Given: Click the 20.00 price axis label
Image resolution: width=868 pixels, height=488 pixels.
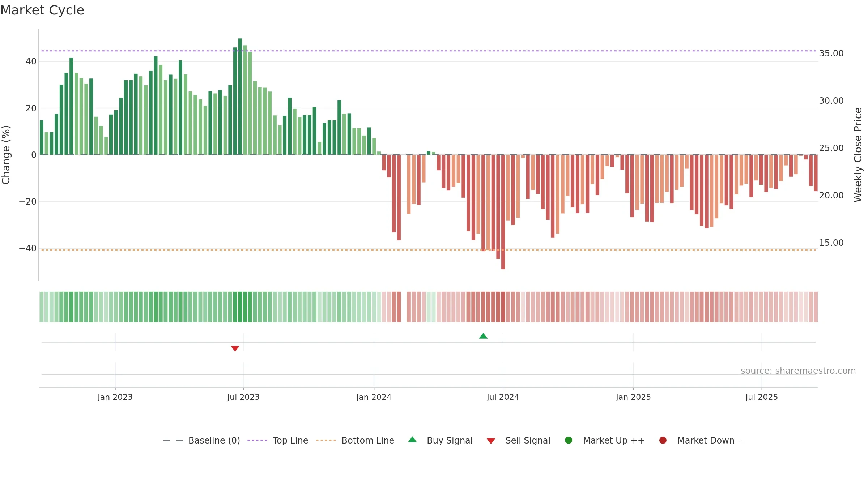Looking at the screenshot, I should [x=831, y=196].
